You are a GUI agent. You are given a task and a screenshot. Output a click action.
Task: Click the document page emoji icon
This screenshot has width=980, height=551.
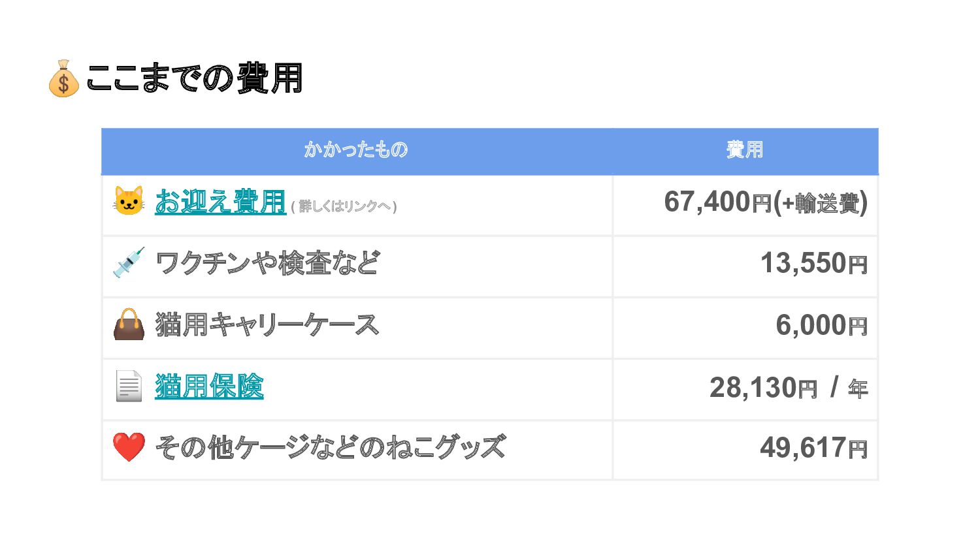click(129, 386)
